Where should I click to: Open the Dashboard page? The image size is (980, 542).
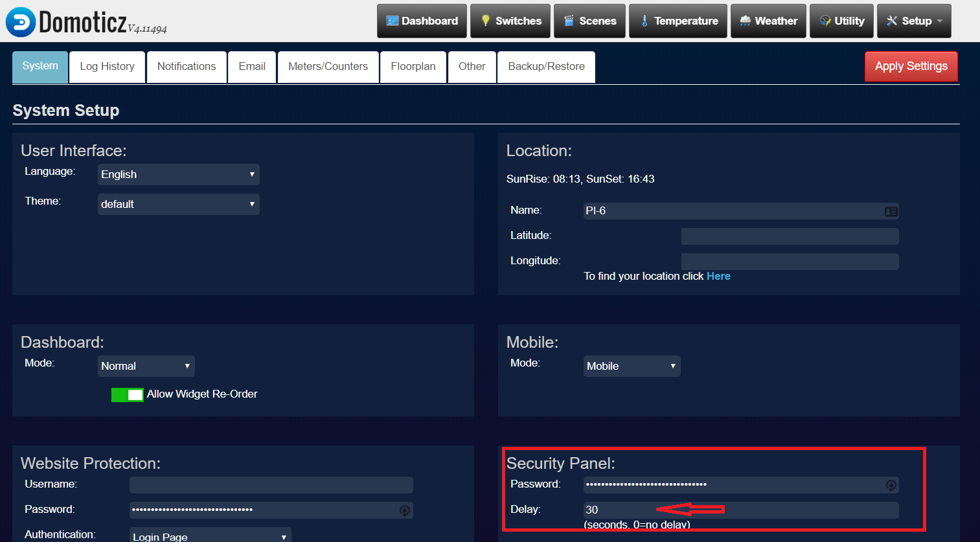(422, 21)
